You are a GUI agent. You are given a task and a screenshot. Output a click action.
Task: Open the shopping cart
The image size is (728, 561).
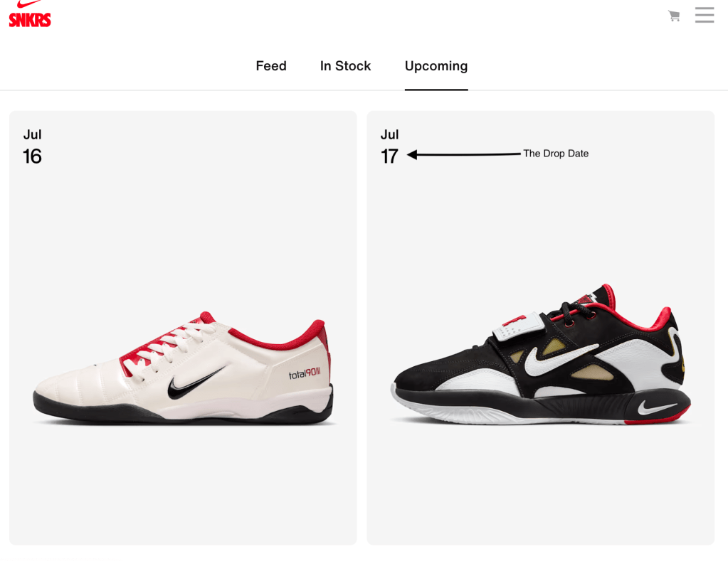click(x=674, y=16)
